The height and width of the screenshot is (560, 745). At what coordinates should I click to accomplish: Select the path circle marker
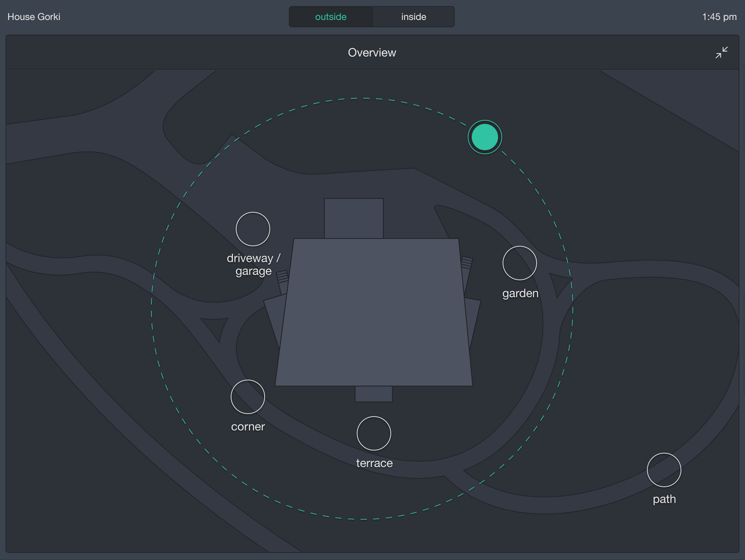click(x=664, y=470)
